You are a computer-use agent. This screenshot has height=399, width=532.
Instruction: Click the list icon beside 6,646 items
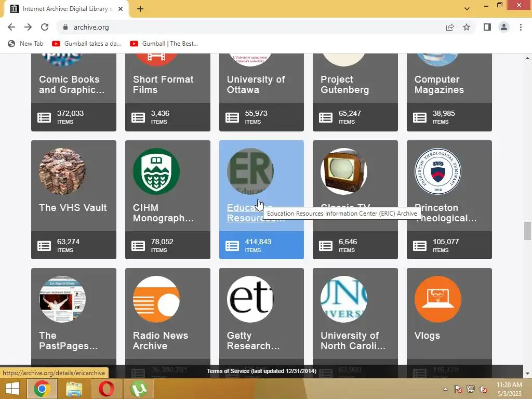click(x=326, y=246)
